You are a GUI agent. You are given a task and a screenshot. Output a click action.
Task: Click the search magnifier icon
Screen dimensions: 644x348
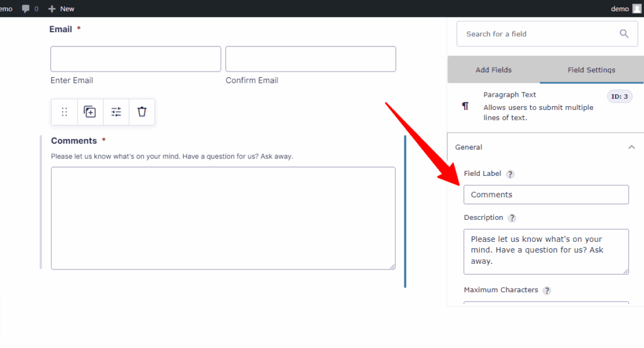click(624, 34)
